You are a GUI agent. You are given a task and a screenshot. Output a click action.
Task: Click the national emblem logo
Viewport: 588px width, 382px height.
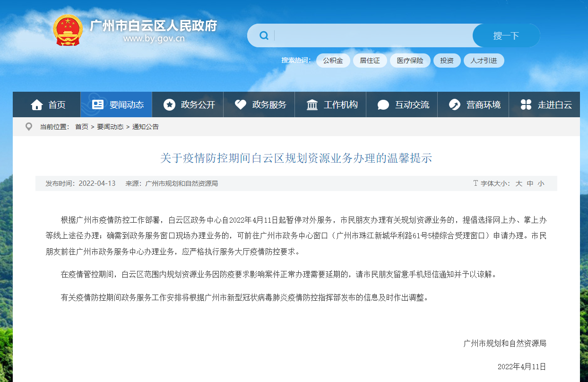[67, 30]
